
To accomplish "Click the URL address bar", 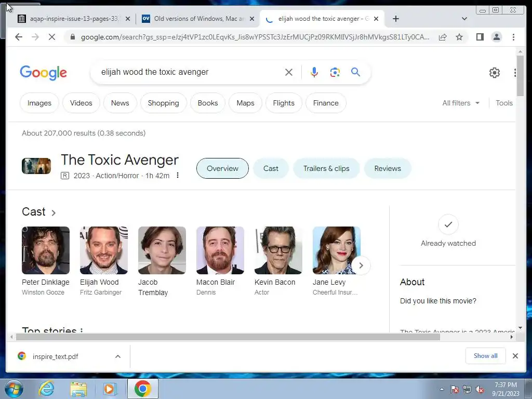I will (255, 37).
